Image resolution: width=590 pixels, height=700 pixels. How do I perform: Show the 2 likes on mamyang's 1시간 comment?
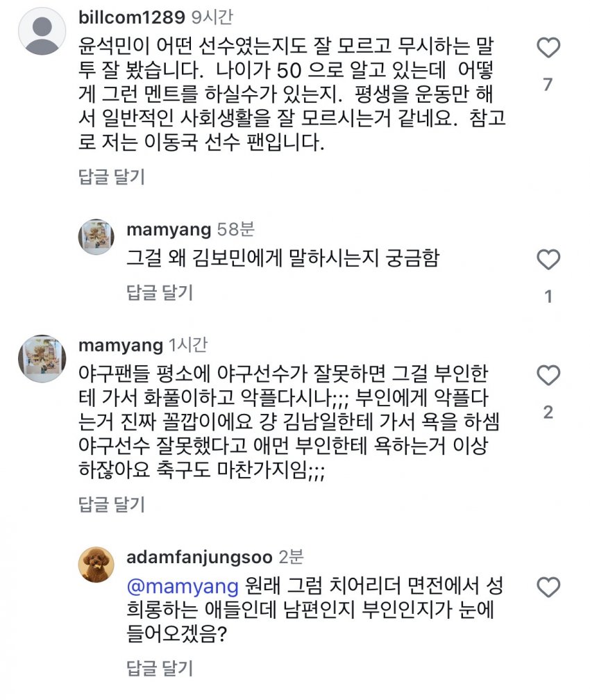(x=548, y=412)
